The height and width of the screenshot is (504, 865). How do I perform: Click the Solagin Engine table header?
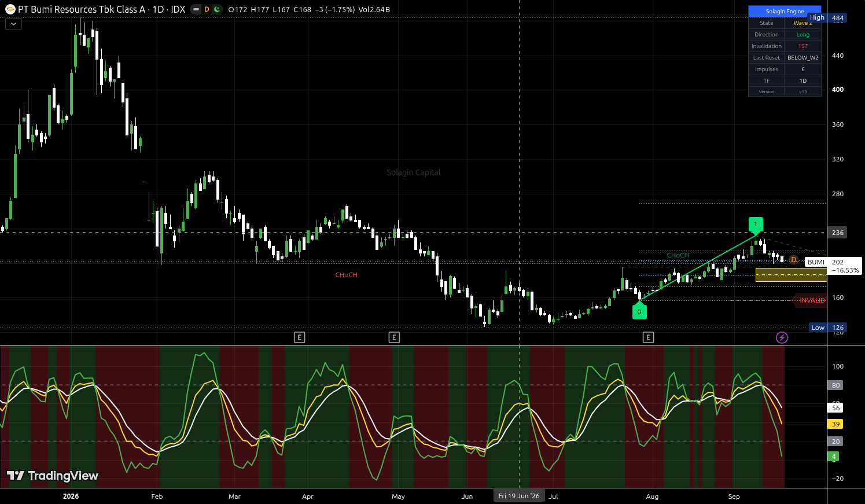[785, 12]
